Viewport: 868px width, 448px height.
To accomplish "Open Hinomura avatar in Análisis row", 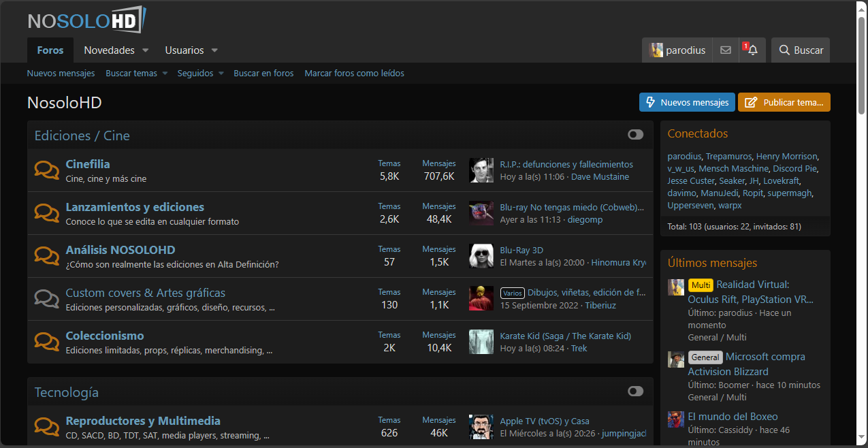I will tap(481, 256).
